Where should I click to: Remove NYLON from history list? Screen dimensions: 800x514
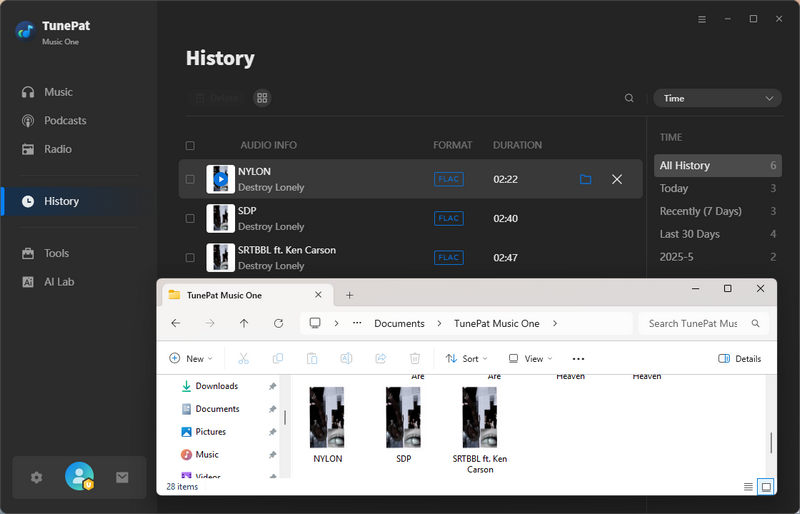point(617,179)
